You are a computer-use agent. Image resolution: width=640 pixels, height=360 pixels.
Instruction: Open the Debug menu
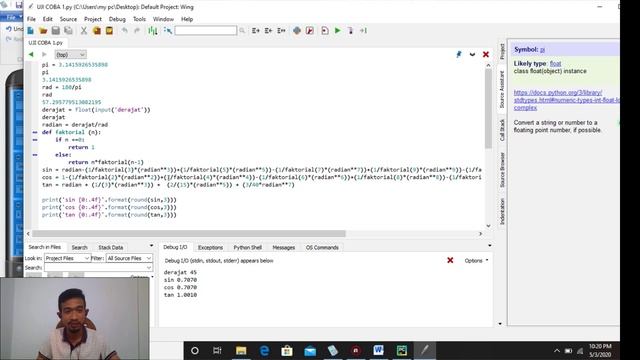click(x=117, y=19)
